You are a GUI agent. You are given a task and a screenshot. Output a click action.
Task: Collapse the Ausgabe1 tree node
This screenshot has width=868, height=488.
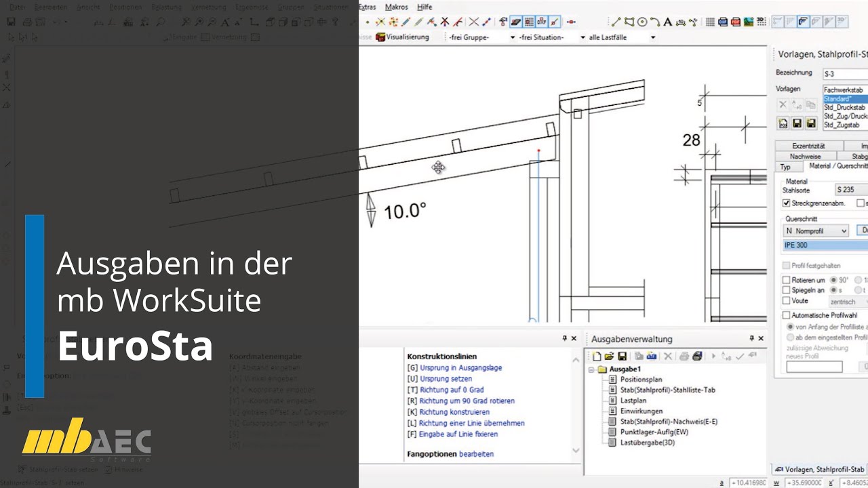591,369
